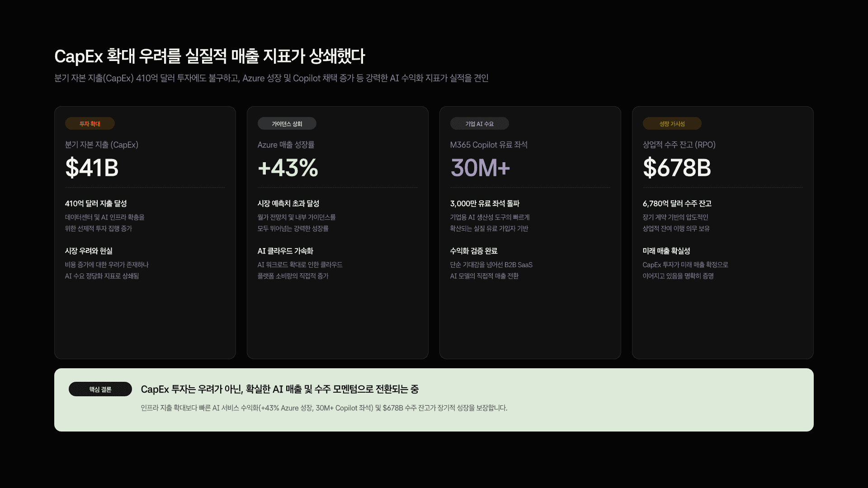
Task: Click the heading '시장 예측치 초과 달성'
Action: (x=288, y=203)
